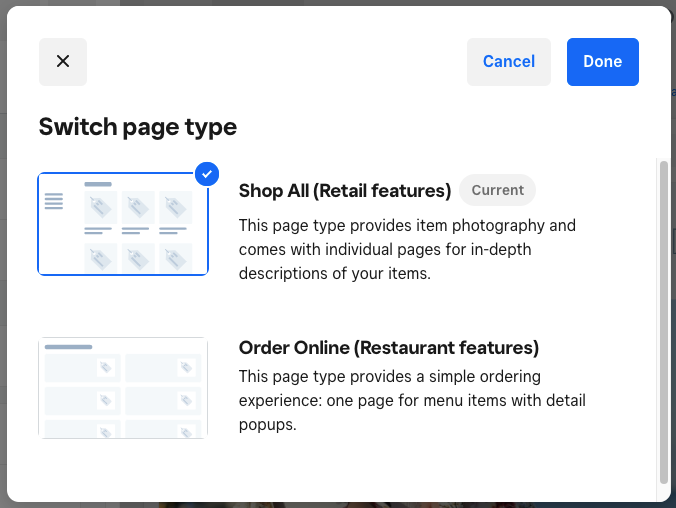Click the Order Online simple ordering description

[x=412, y=400]
